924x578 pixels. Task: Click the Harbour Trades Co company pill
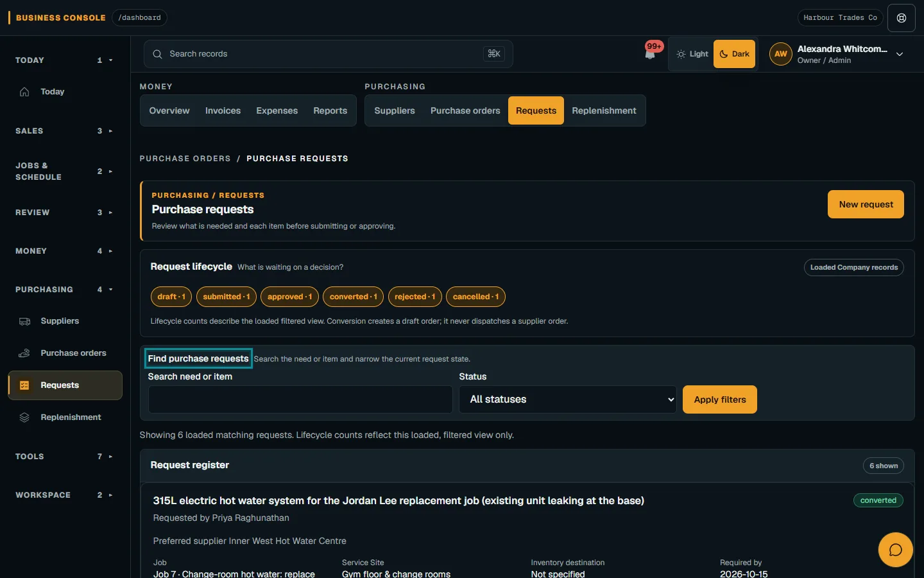(x=840, y=18)
